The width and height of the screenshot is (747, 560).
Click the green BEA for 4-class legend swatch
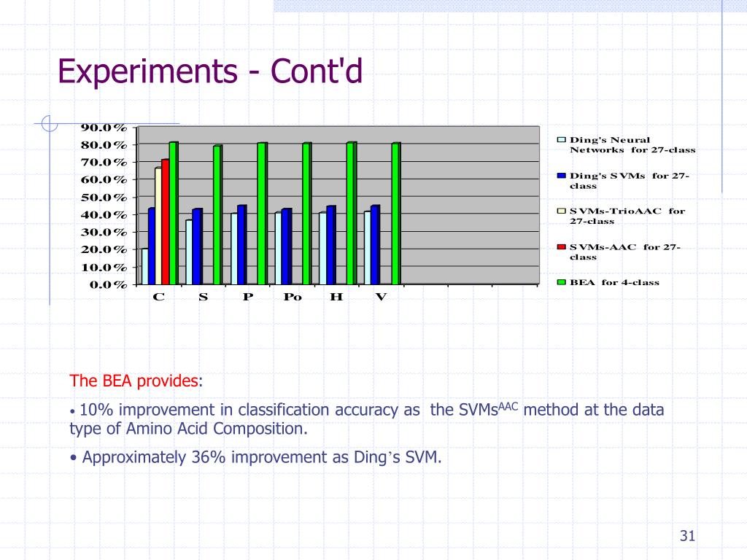pyautogui.click(x=561, y=282)
